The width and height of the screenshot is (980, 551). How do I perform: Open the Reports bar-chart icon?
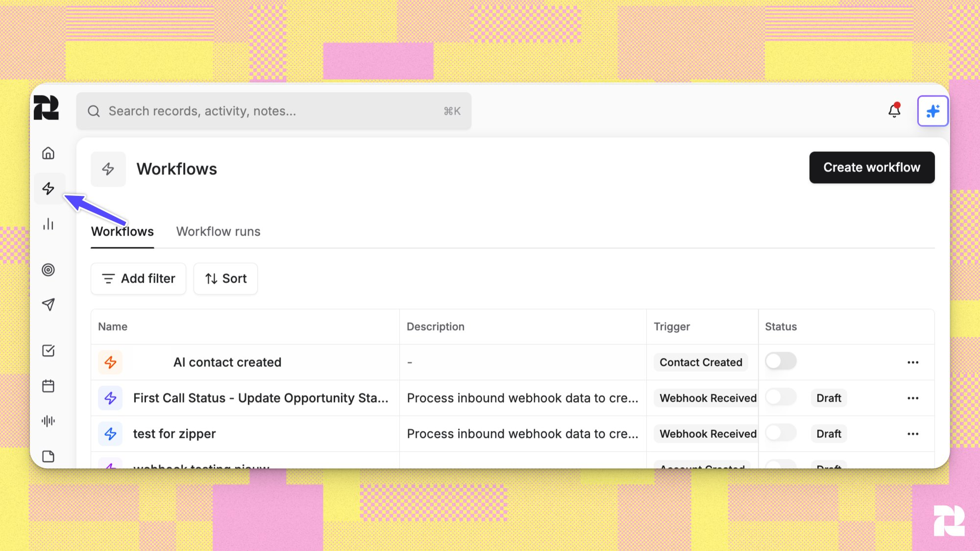pyautogui.click(x=49, y=224)
